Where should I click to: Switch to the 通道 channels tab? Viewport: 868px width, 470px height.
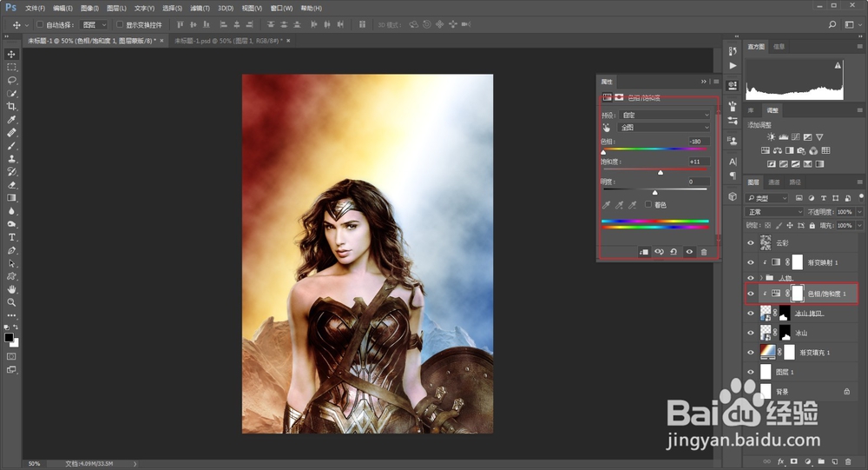point(774,182)
